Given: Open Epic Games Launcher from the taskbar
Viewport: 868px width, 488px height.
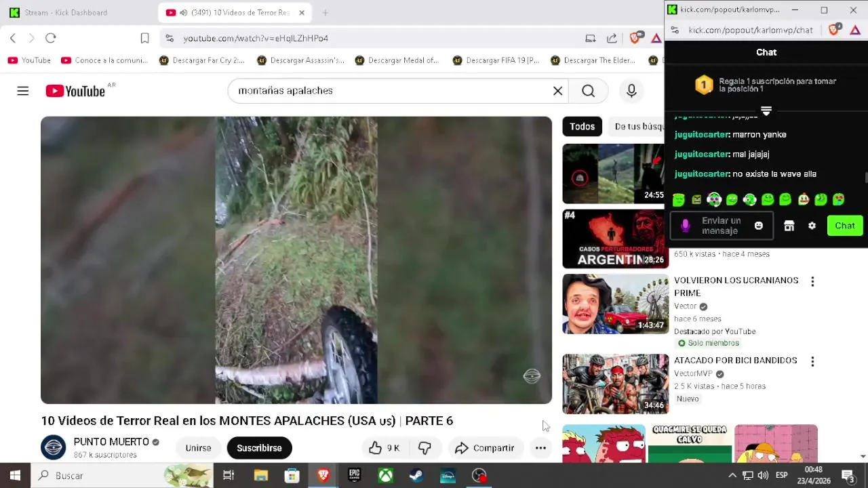Looking at the screenshot, I should coord(354,476).
